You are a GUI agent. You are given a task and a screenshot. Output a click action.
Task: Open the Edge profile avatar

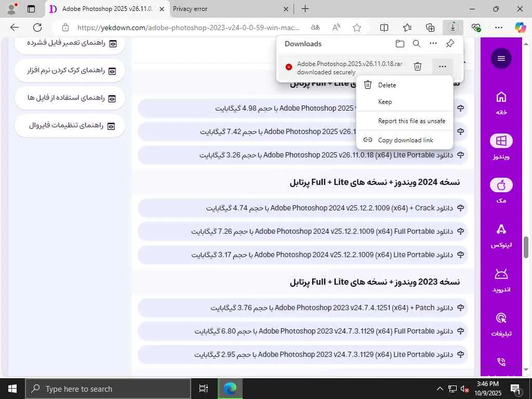tap(12, 8)
